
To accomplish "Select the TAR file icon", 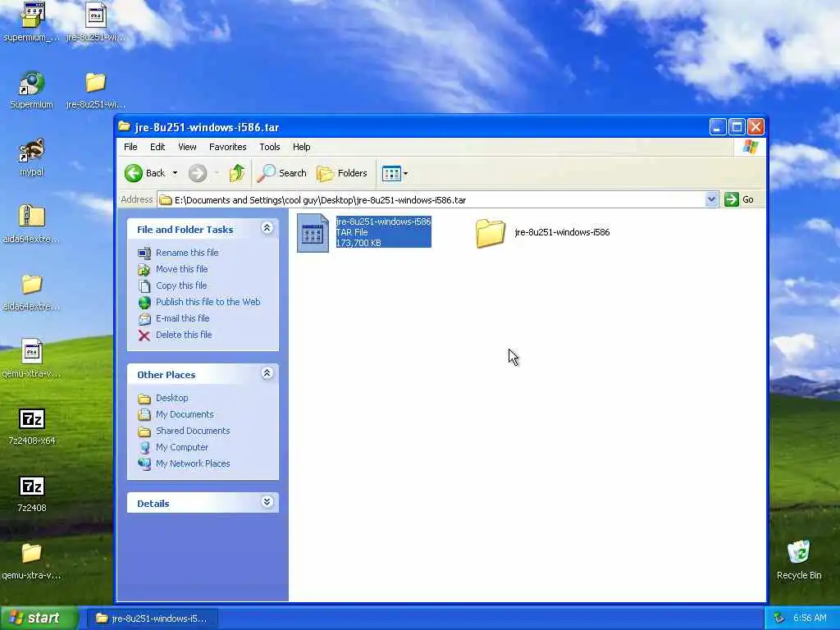I will (313, 232).
